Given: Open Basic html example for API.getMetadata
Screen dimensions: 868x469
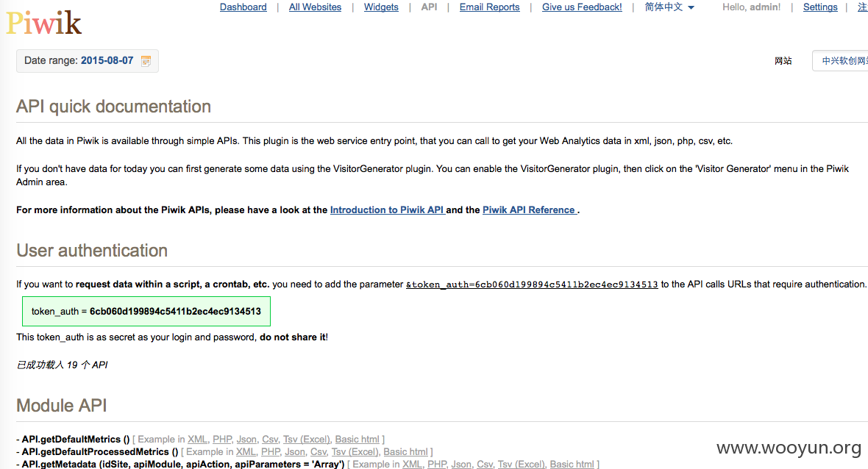Looking at the screenshot, I should tap(572, 464).
